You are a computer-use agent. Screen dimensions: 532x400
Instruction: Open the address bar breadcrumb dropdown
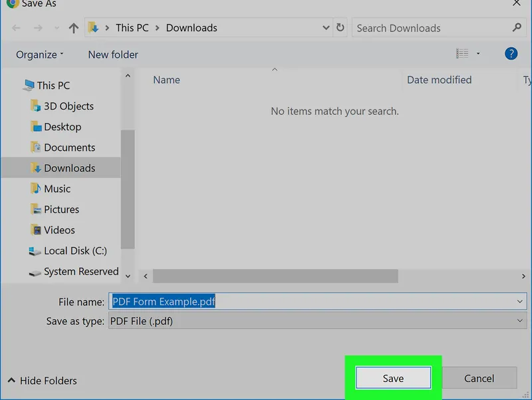tap(326, 28)
